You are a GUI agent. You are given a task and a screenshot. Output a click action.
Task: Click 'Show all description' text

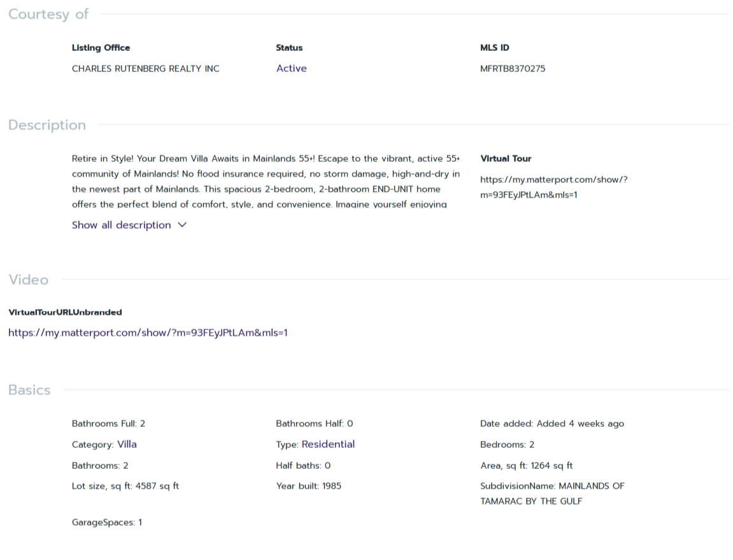(x=121, y=225)
